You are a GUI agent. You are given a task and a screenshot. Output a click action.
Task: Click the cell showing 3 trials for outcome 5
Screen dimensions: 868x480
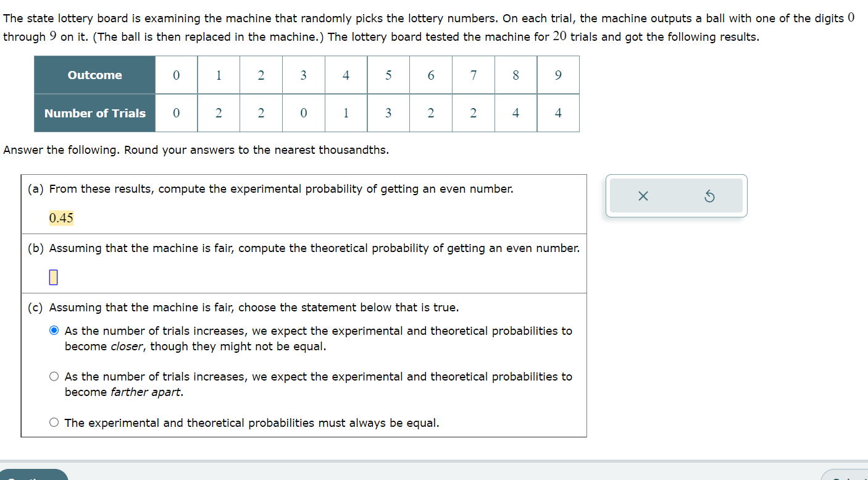pyautogui.click(x=388, y=113)
